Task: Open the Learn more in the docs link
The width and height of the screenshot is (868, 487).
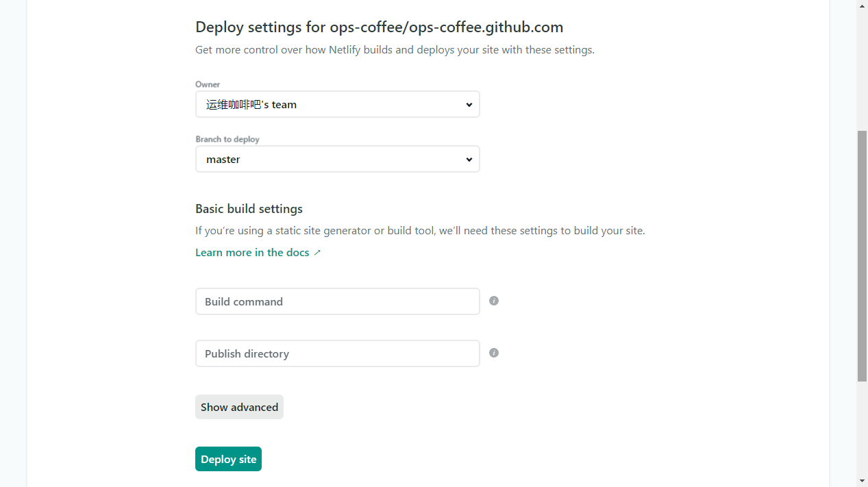Action: click(252, 253)
